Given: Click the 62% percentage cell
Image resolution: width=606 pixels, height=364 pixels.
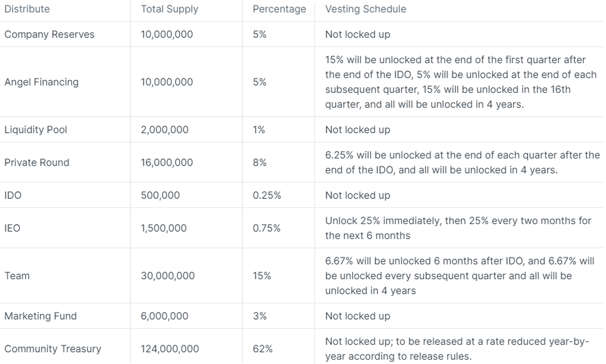Looking at the screenshot, I should pyautogui.click(x=263, y=349).
